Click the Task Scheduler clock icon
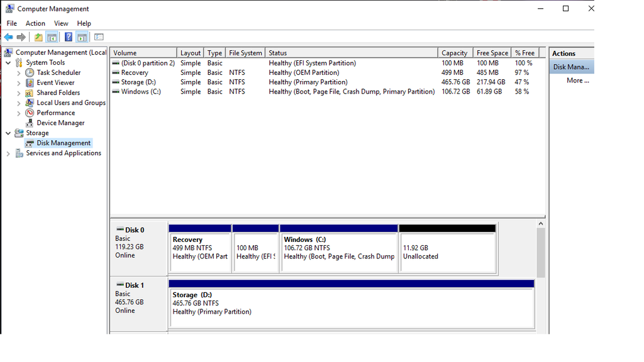 pos(30,73)
